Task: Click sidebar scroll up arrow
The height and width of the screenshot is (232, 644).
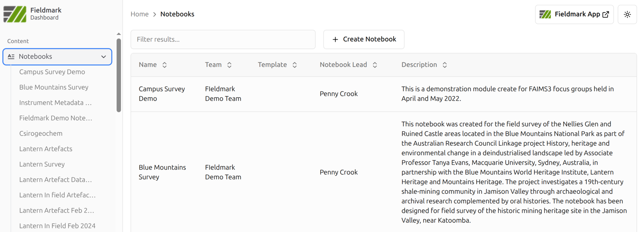Action: 119,34
